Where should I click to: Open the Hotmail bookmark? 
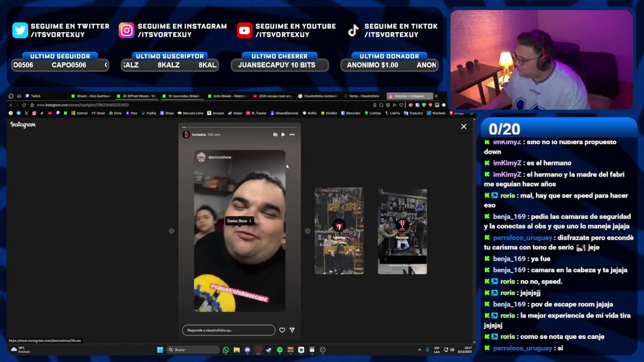click(79, 113)
